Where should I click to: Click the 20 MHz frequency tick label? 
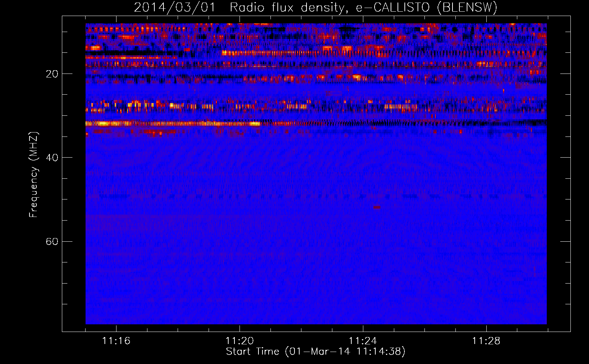52,74
